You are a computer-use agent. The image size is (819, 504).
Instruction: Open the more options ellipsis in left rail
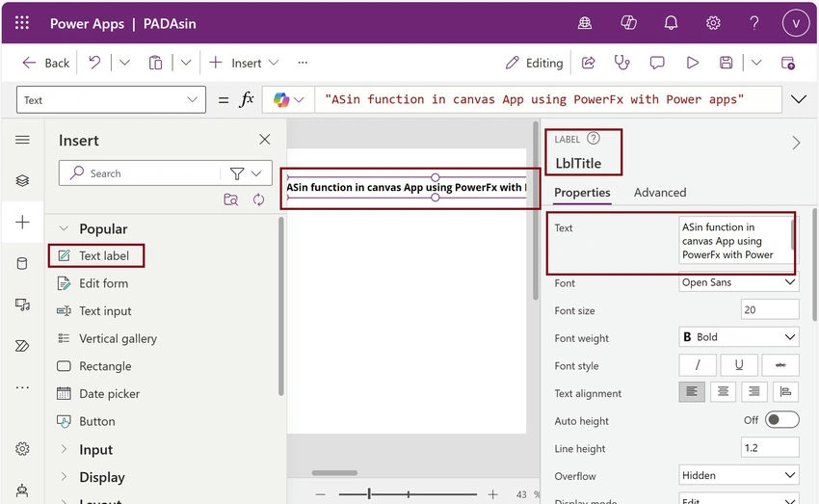pos(22,387)
